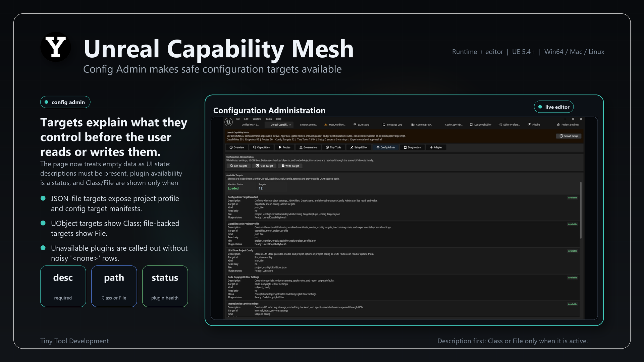Open the Window menu
The image size is (644, 362).
[x=257, y=119]
